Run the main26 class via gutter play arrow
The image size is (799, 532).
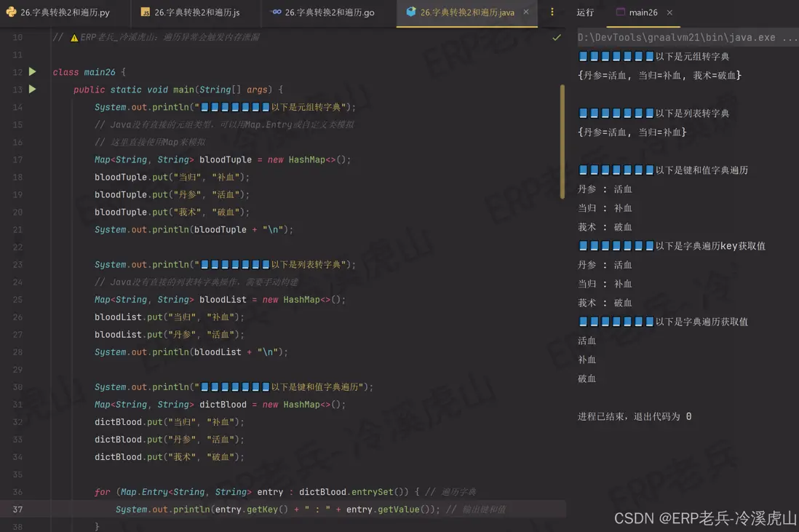pyautogui.click(x=32, y=71)
